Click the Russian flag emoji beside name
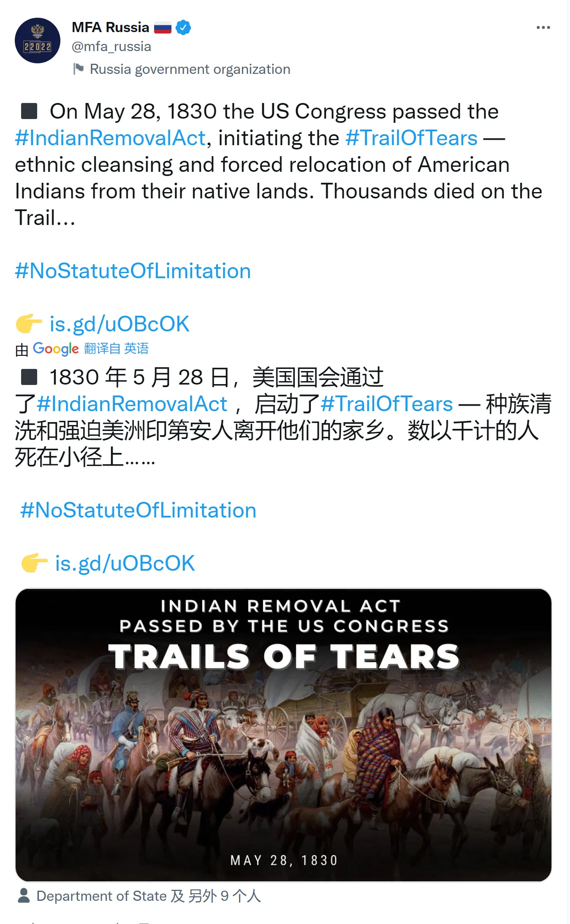570x924 pixels. click(163, 28)
